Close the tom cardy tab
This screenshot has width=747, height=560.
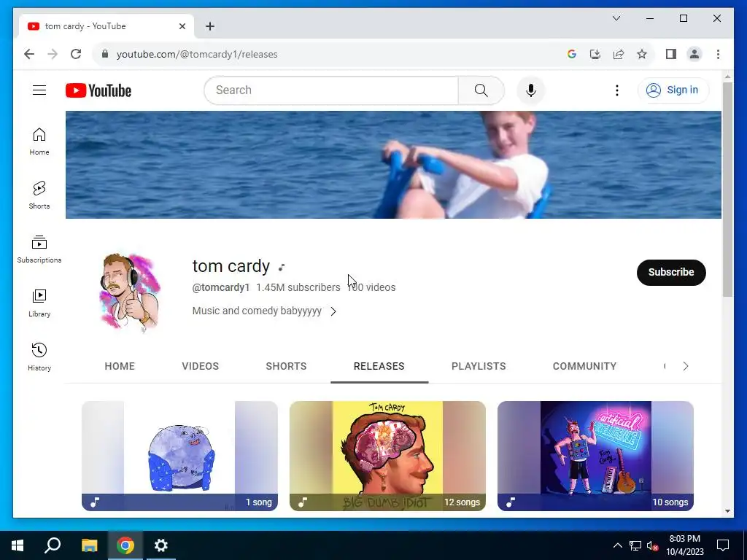pyautogui.click(x=182, y=26)
